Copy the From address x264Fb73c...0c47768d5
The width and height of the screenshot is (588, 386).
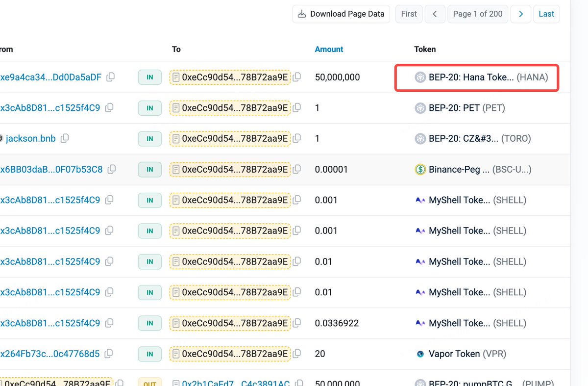109,354
